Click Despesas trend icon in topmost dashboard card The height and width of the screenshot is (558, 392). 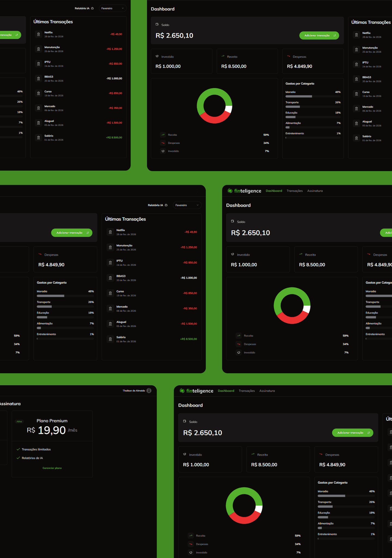[x=289, y=56]
